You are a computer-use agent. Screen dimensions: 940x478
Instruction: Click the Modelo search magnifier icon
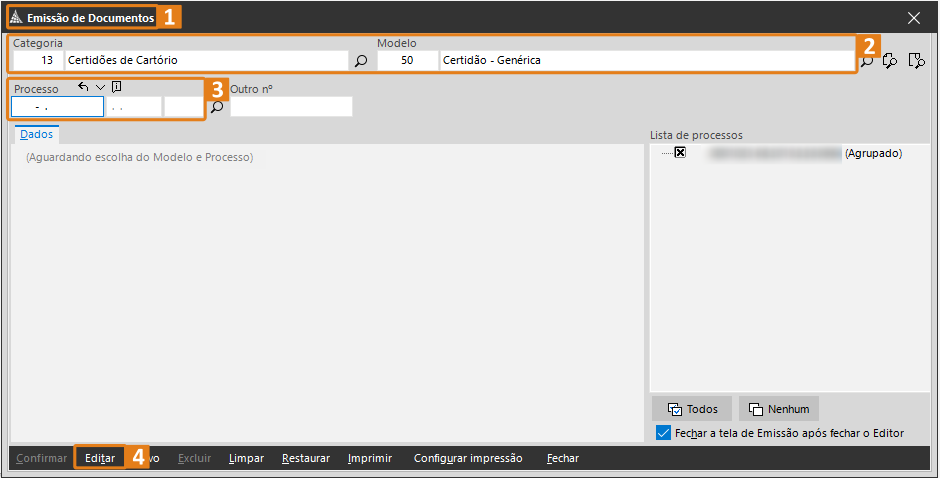pyautogui.click(x=866, y=61)
